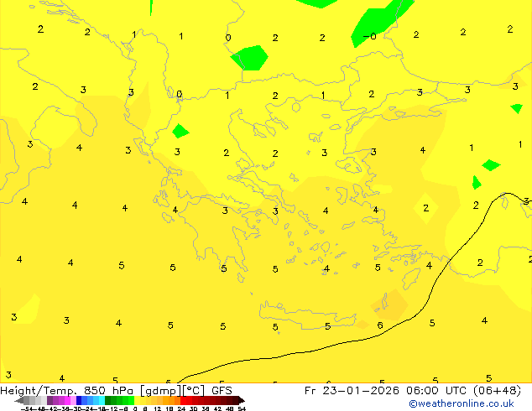
Task: Click the GFS model label
Action: tap(222, 391)
